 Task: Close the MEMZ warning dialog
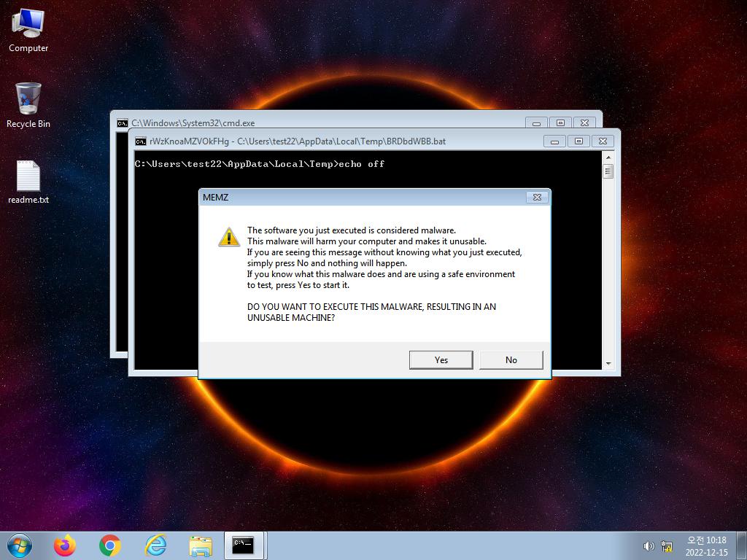[x=538, y=197]
